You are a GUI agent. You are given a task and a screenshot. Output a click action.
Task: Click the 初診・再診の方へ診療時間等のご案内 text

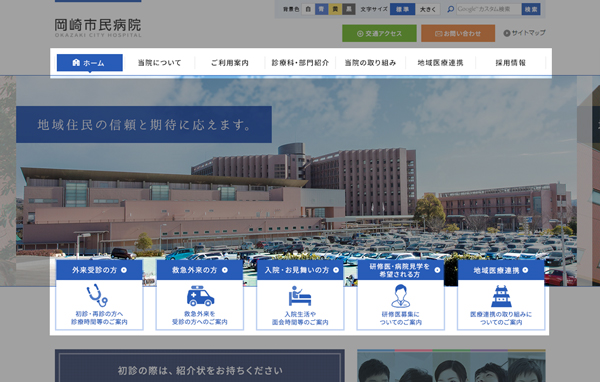coord(99,318)
